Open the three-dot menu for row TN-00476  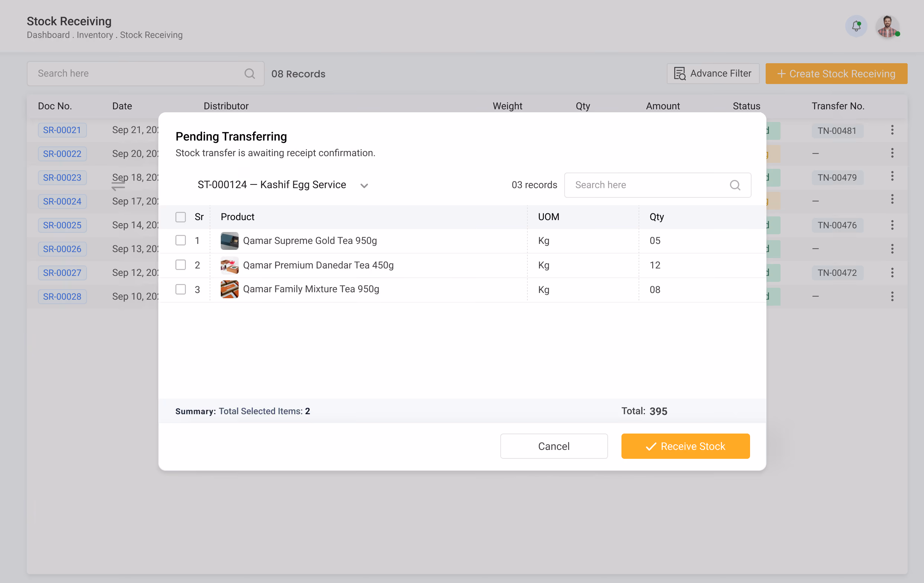coord(892,225)
